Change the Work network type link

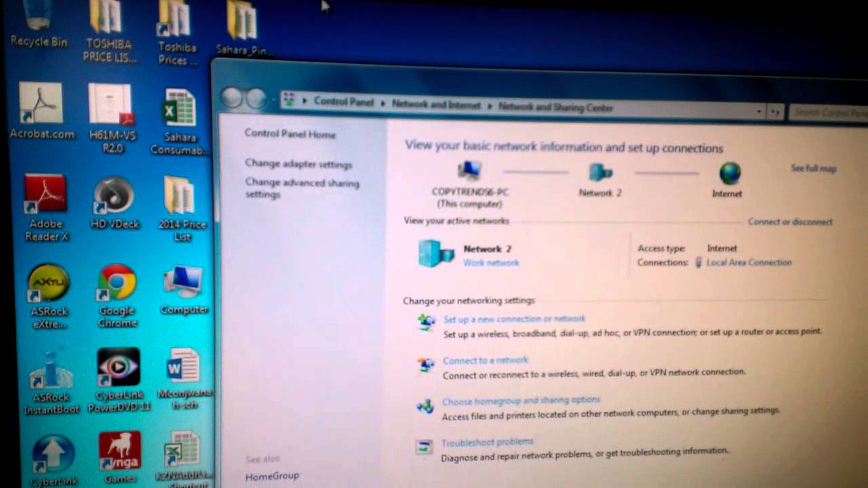coord(491,263)
